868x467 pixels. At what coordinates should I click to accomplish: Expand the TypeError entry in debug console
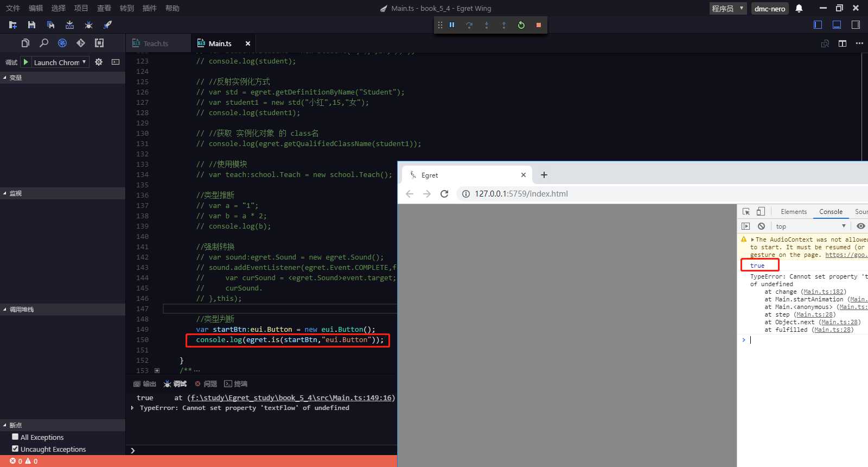click(132, 408)
